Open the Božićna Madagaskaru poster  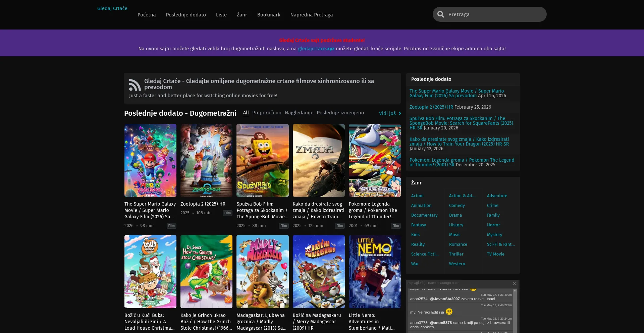point(319,272)
